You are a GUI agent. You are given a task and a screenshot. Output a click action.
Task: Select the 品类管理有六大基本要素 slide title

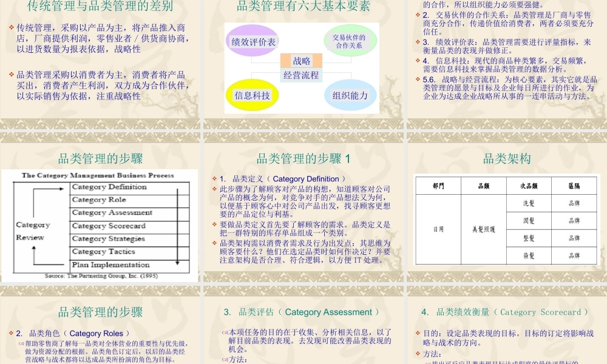click(303, 6)
